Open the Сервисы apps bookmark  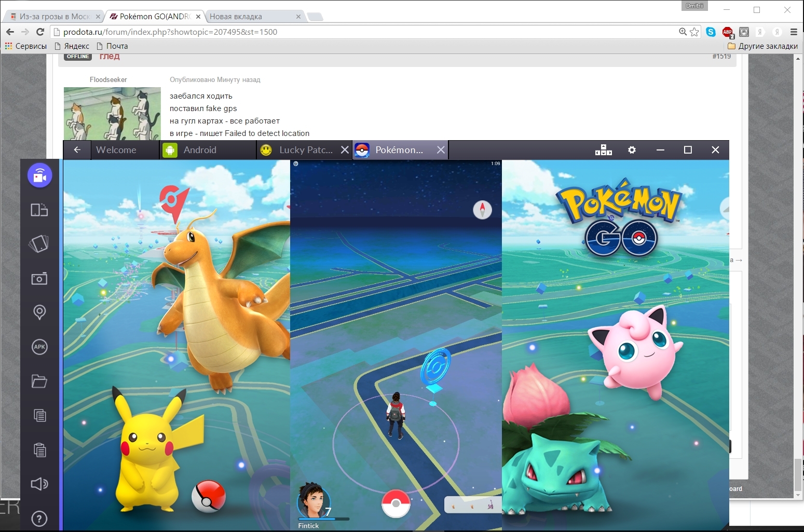tap(26, 46)
